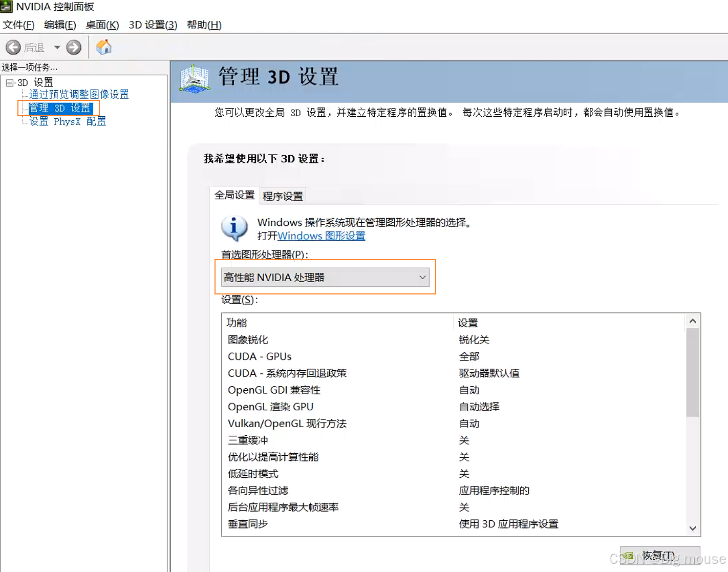Click the settings list scroll down arrow
This screenshot has height=572, width=728.
click(693, 528)
